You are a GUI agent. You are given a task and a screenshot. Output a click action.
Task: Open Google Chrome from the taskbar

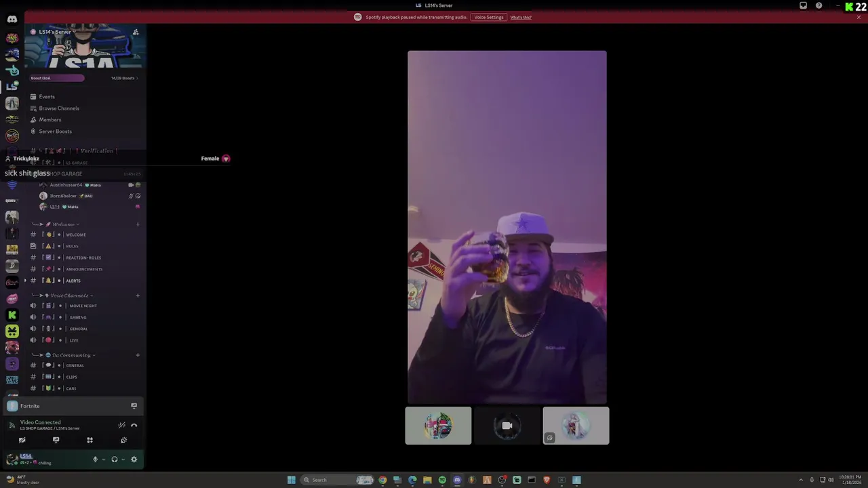coord(382,480)
